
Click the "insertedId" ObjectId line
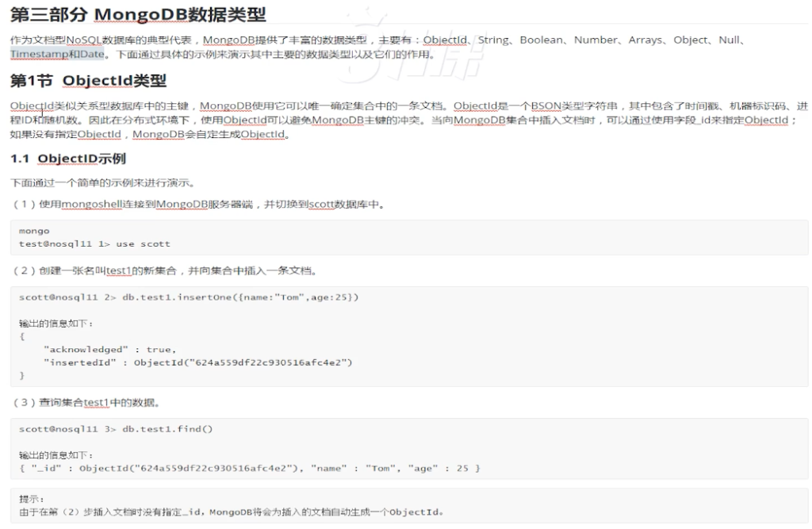[197, 362]
